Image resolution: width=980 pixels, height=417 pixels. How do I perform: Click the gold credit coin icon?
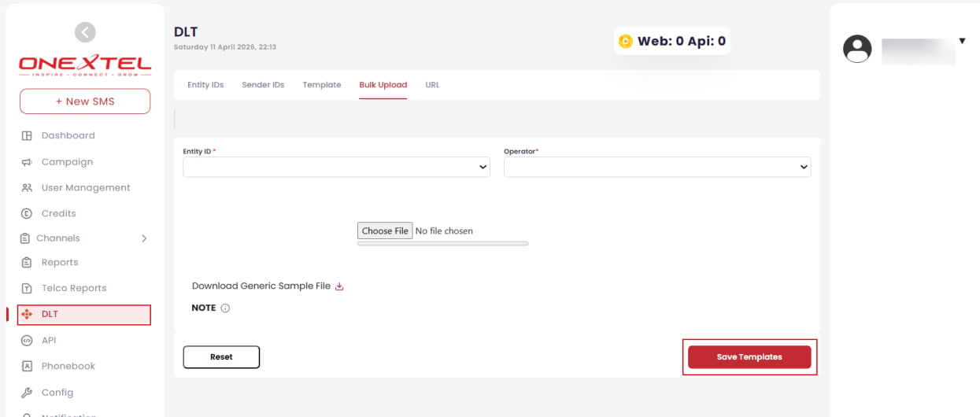[x=626, y=42]
